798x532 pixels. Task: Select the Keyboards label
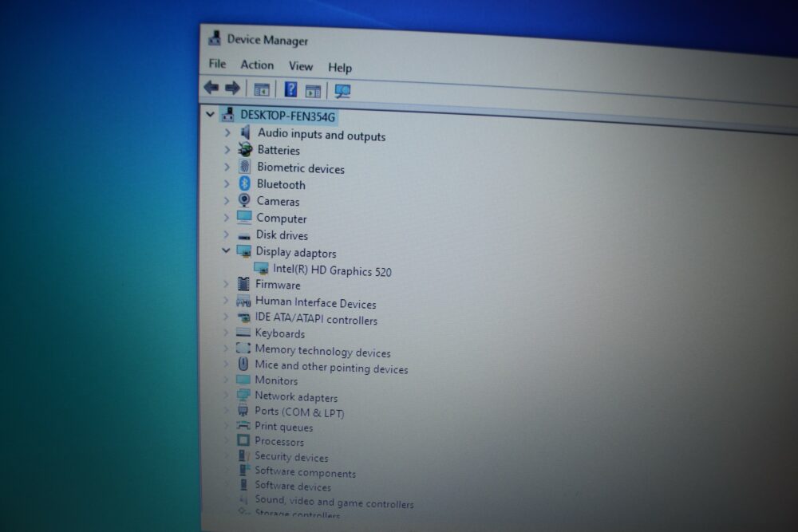coord(280,333)
